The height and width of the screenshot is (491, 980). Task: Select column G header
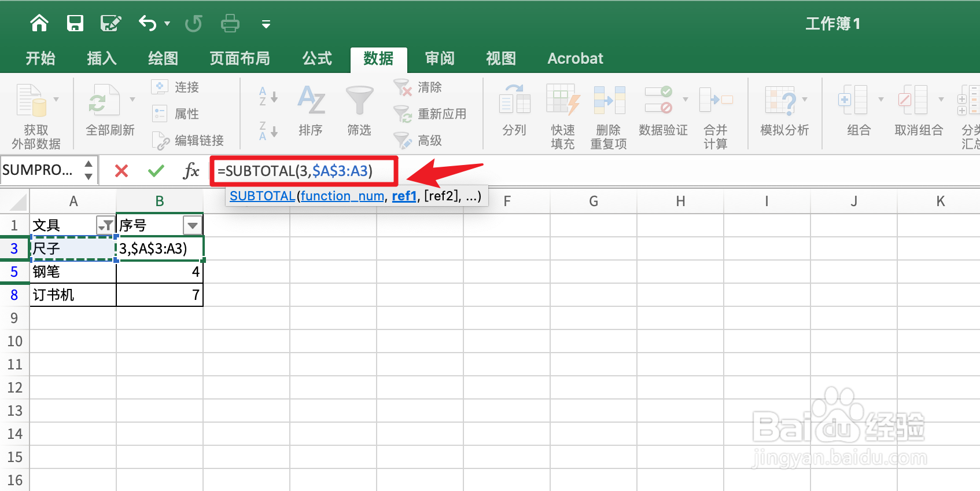[594, 201]
